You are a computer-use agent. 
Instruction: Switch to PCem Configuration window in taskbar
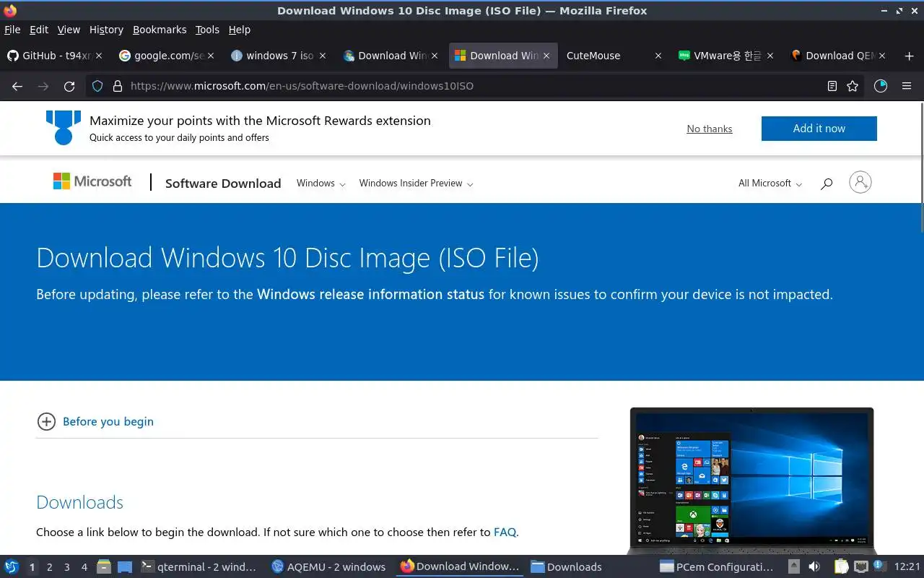coord(717,567)
